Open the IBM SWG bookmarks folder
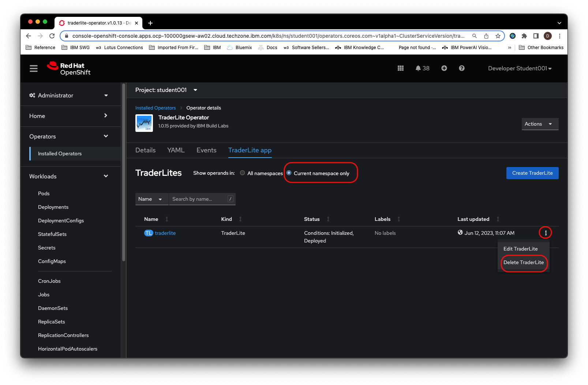588x385 pixels. point(76,48)
